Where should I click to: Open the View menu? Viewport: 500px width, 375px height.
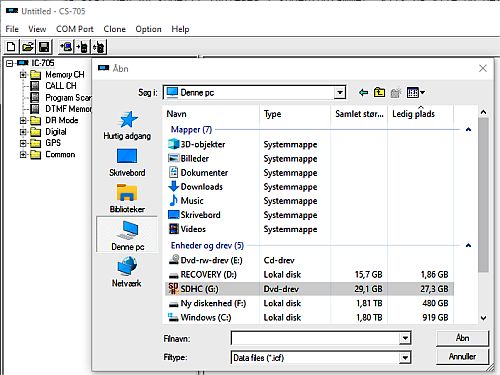click(37, 29)
